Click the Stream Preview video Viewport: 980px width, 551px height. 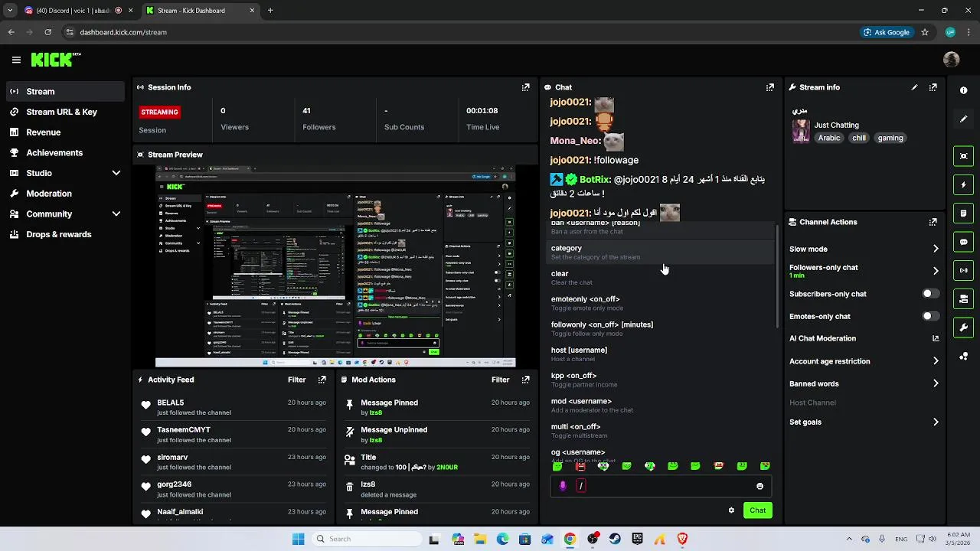(335, 266)
